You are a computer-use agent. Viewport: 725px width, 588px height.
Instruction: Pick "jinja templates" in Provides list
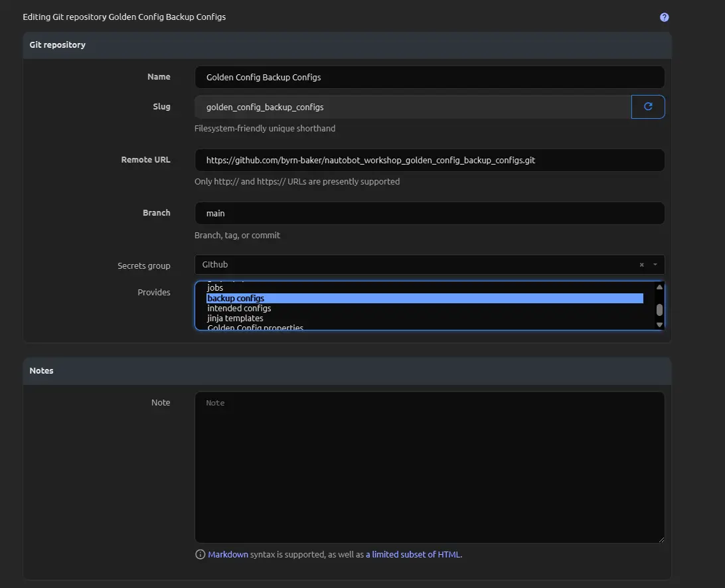point(235,319)
